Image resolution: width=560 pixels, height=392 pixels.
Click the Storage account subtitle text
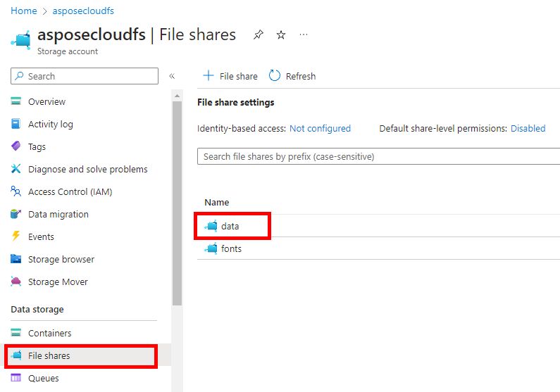click(68, 51)
